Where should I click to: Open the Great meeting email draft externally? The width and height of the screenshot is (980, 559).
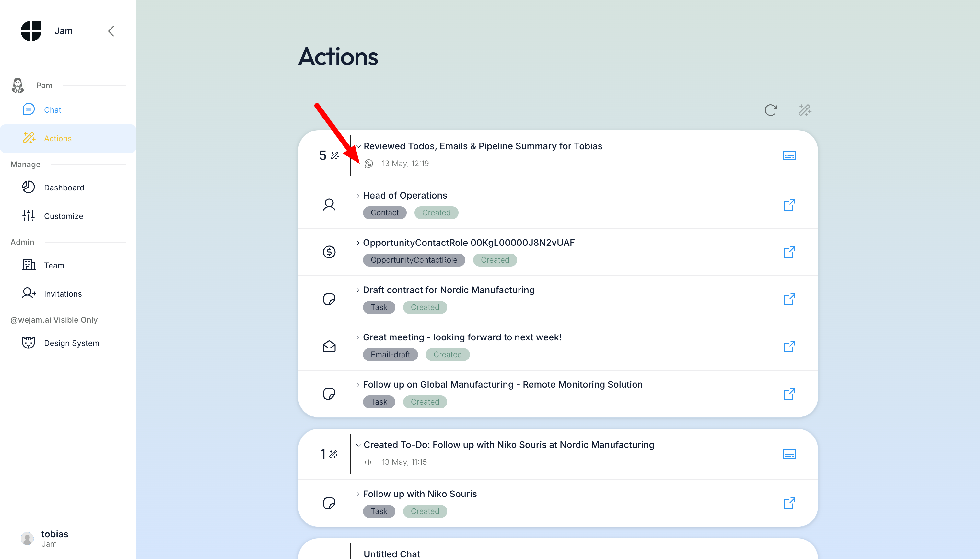point(789,346)
